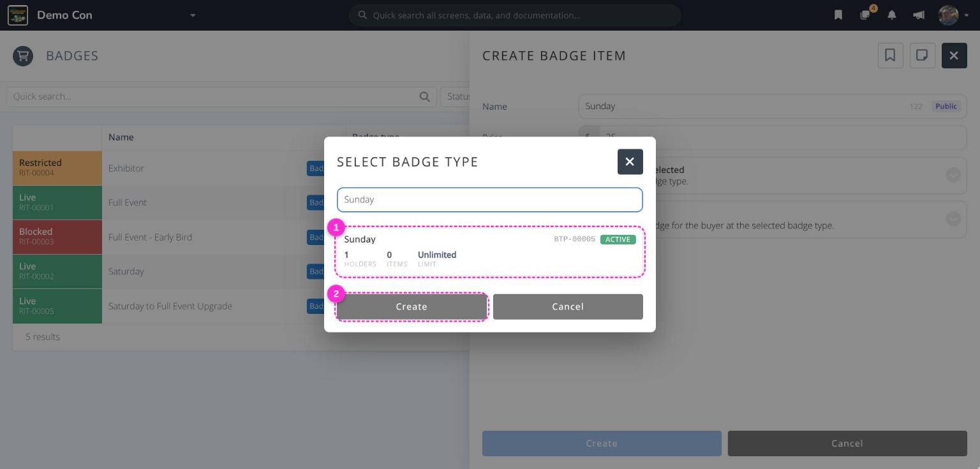Click the Badges shopping cart icon
Image resolution: width=980 pixels, height=469 pixels.
[x=23, y=56]
